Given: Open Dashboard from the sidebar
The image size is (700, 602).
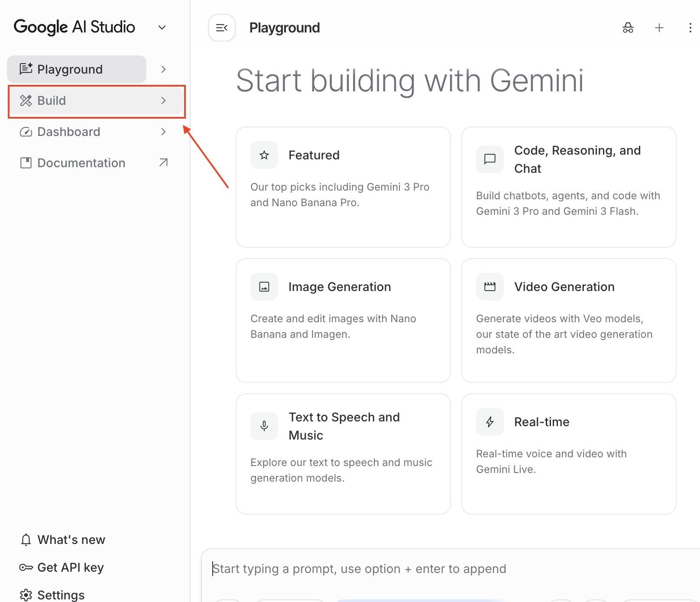Looking at the screenshot, I should click(x=68, y=132).
